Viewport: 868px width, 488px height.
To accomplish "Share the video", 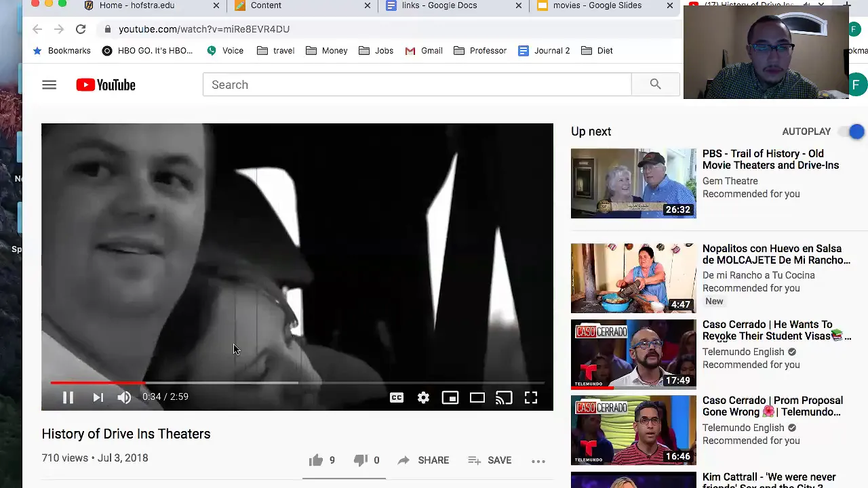I will coord(423,460).
